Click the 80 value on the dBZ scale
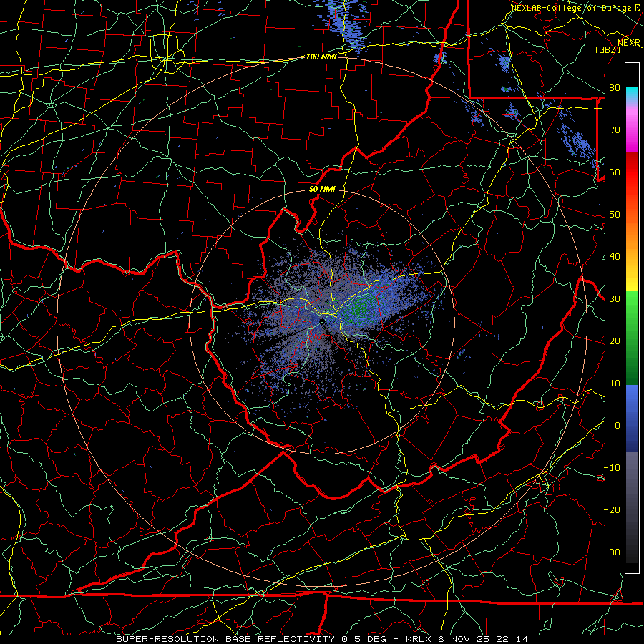 (x=615, y=88)
